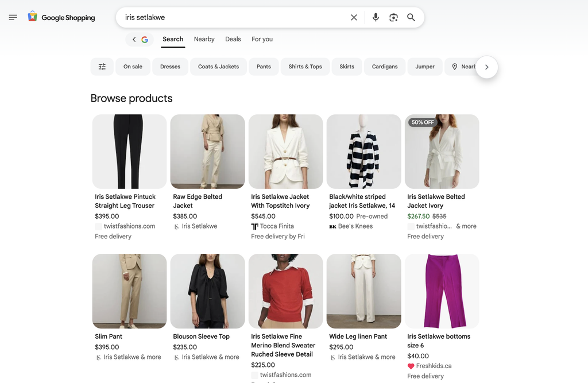Screen dimensions: 588x383
Task: Click the Blouson Sleeve Top title
Action: 201,336
